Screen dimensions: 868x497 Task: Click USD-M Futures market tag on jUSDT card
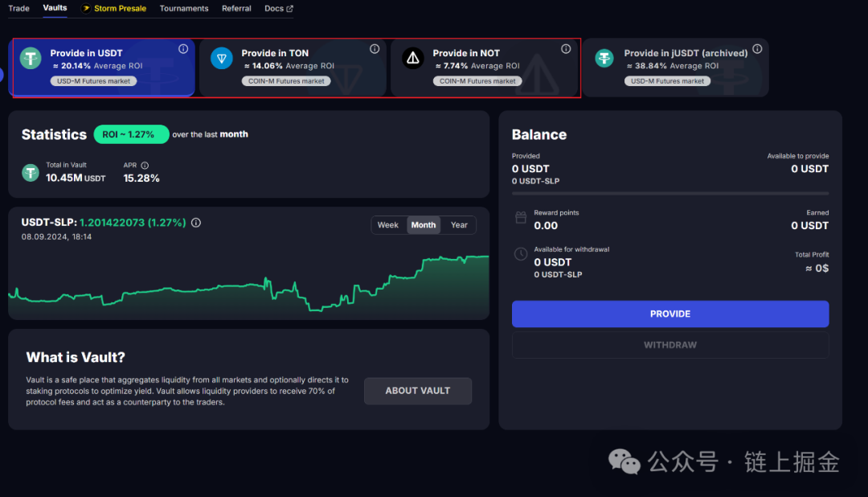[668, 81]
